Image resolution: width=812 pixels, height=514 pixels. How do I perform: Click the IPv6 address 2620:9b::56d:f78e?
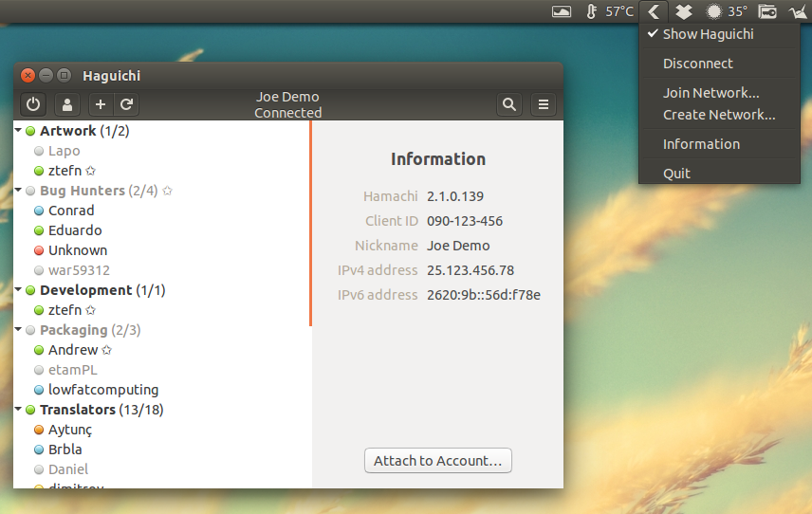point(484,295)
